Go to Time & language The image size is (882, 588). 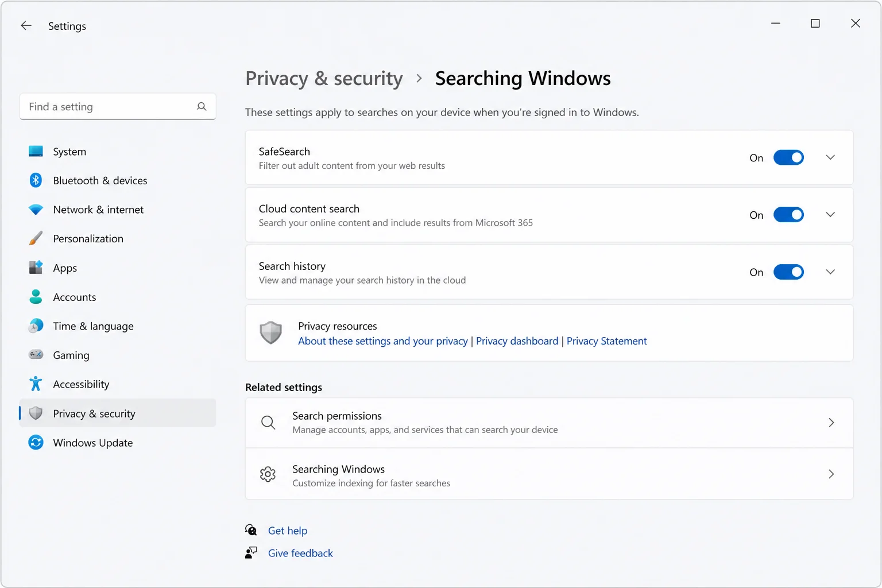point(118,326)
